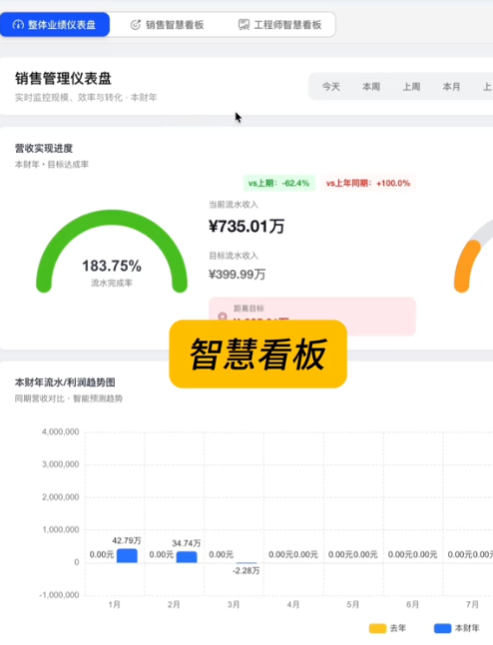493x645 pixels.
Task: Click the March negative bar -2.28万
Action: coord(246,563)
